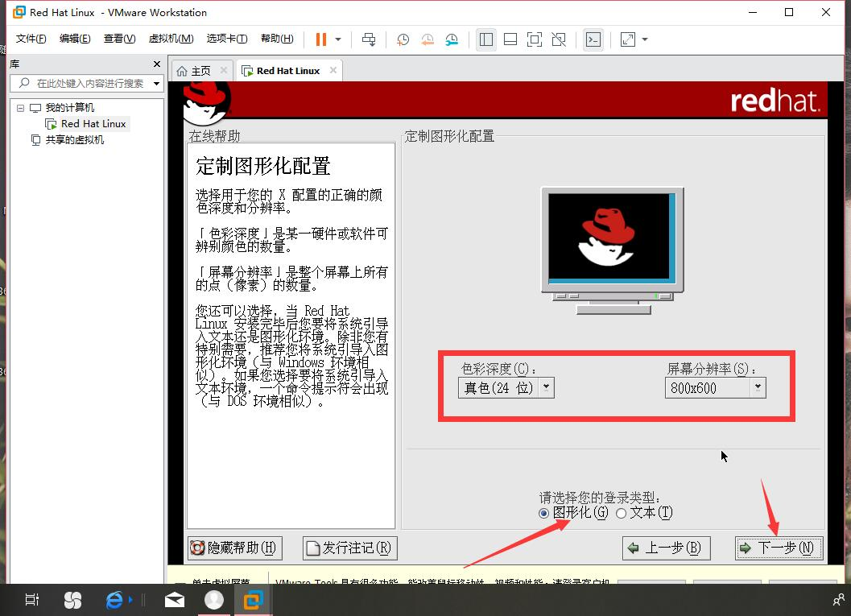
Task: Proceed with 下一步(N)
Action: (779, 548)
